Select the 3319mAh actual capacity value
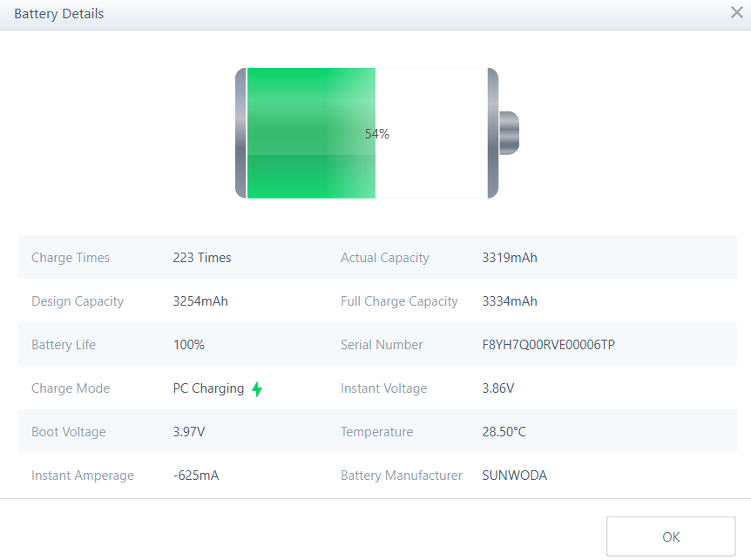The height and width of the screenshot is (560, 751). point(510,258)
